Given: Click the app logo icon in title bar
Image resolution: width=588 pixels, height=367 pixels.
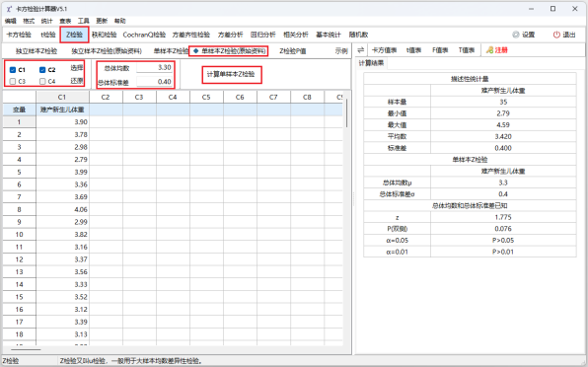Looking at the screenshot, I should pos(9,9).
